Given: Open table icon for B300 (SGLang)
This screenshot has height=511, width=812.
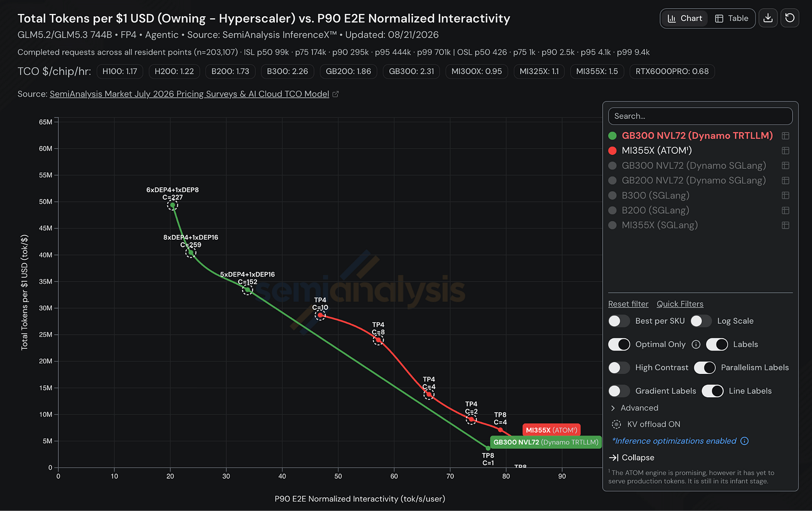Looking at the screenshot, I should tap(785, 196).
